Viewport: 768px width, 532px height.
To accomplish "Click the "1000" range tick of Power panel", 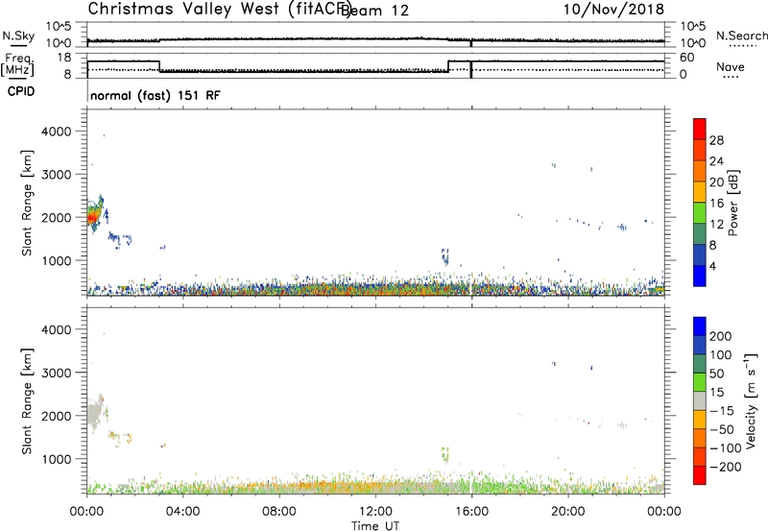I will click(56, 260).
